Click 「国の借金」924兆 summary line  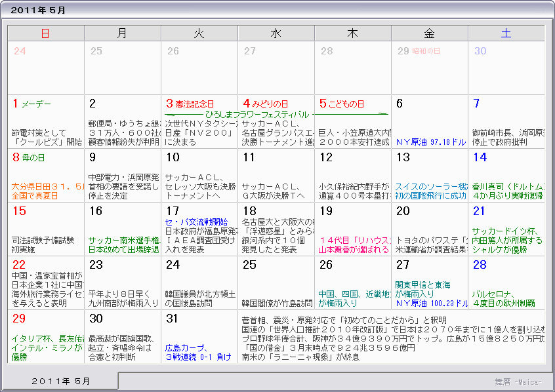click(x=328, y=348)
